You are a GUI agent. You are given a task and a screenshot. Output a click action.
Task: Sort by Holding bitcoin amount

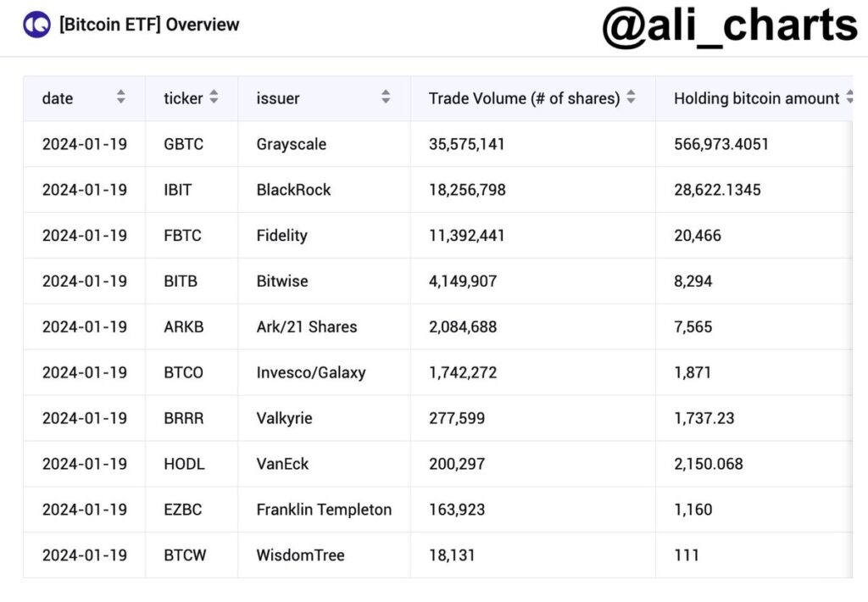coord(849,98)
